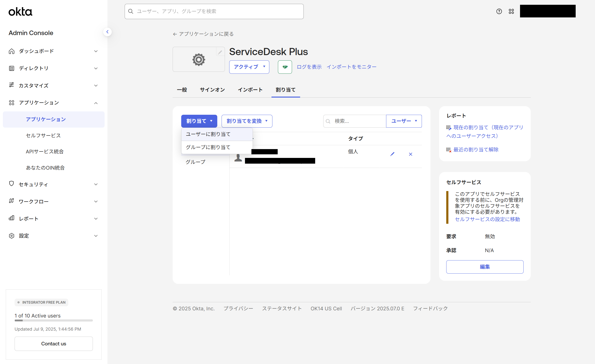Click the 編集 self-service button
The width and height of the screenshot is (595, 364).
(x=484, y=267)
